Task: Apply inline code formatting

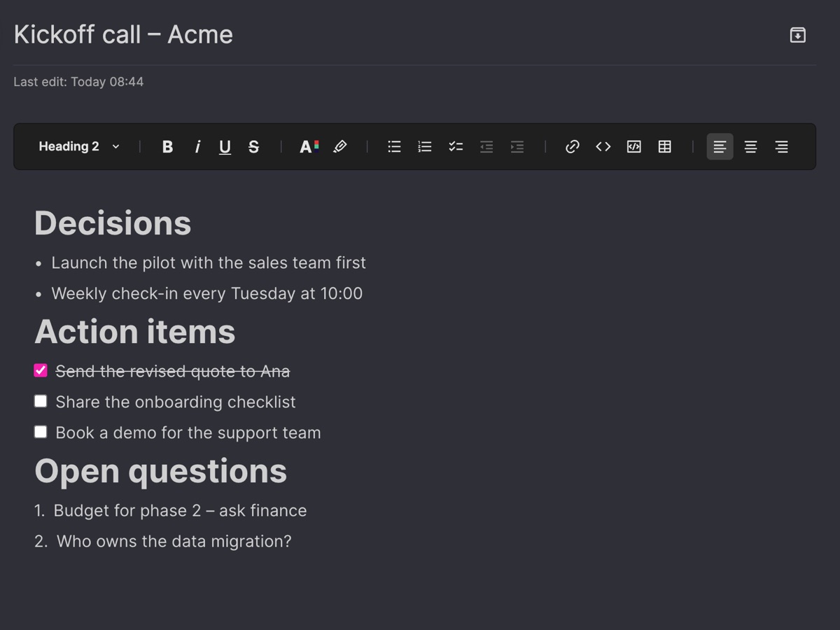Action: [x=603, y=146]
